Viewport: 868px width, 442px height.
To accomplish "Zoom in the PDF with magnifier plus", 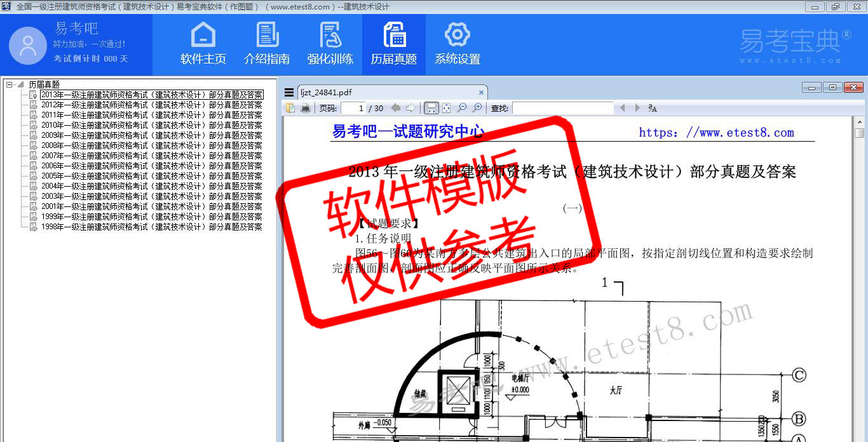I will pyautogui.click(x=477, y=108).
